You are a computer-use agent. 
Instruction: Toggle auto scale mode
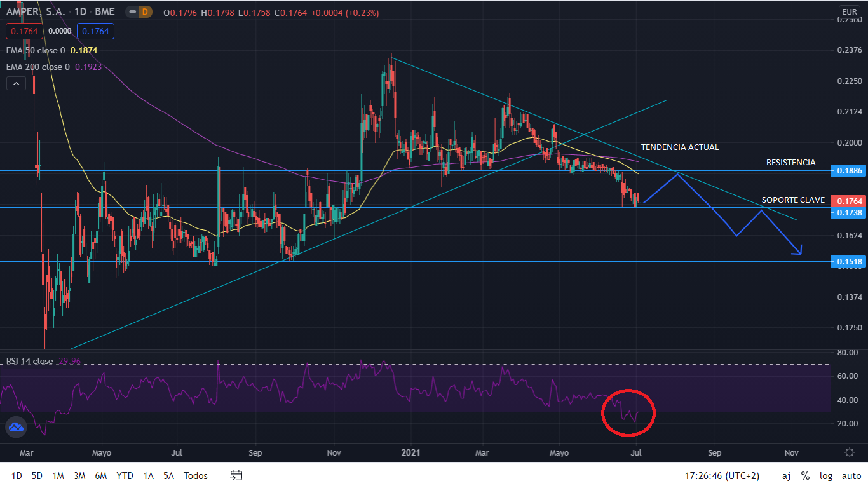[851, 475]
